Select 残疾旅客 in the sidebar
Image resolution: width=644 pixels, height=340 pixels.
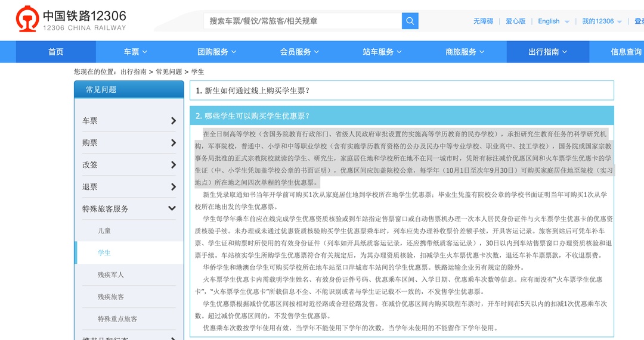[110, 297]
